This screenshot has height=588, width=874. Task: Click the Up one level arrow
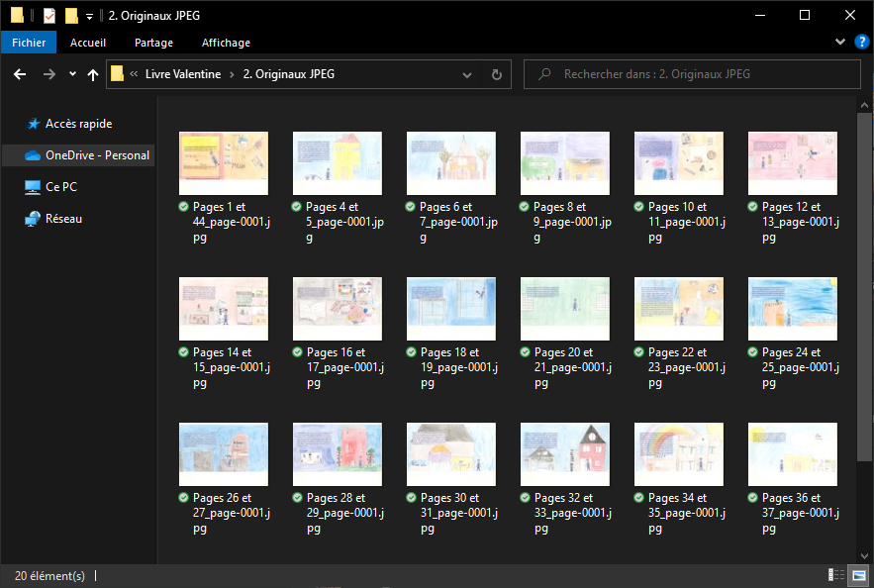[93, 74]
